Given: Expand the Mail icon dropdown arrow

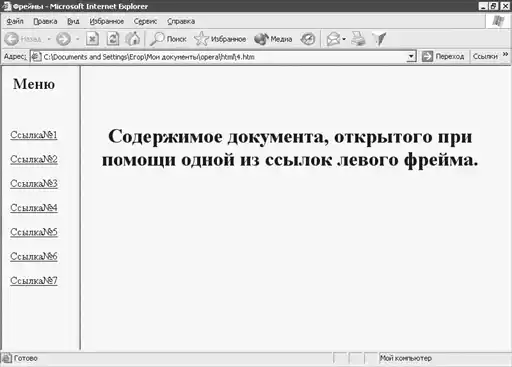Looking at the screenshot, I should tap(344, 39).
